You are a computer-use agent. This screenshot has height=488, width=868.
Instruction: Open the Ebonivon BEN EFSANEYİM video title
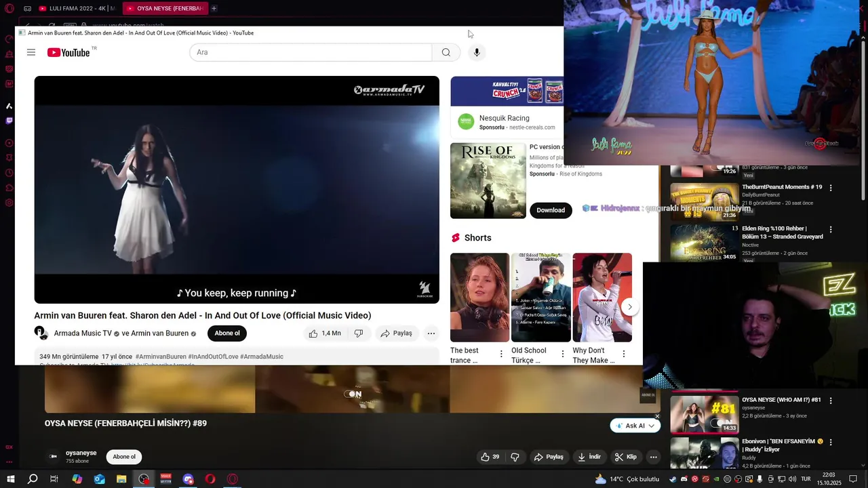pyautogui.click(x=783, y=445)
